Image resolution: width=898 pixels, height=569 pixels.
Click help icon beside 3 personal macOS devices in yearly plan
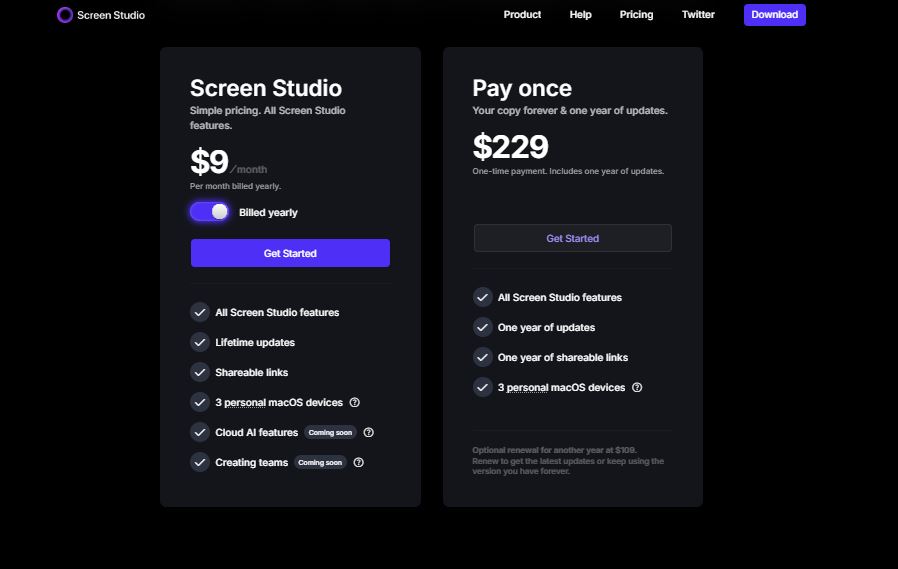click(355, 403)
